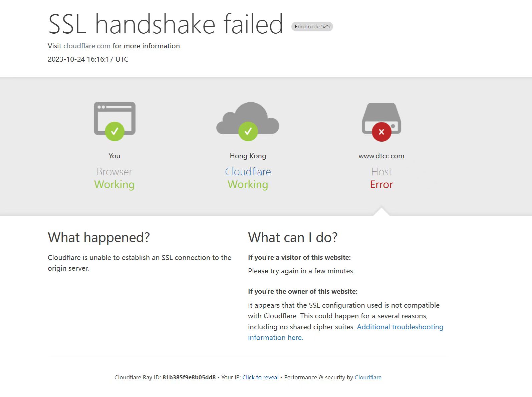Click the SSL handshake failed heading
Viewport: 532px width, 397px height.
(166, 24)
